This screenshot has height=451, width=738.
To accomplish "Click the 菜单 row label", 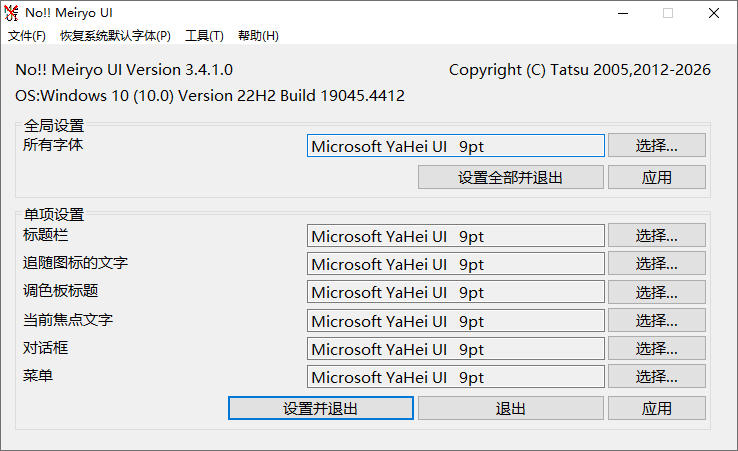I will pos(38,376).
